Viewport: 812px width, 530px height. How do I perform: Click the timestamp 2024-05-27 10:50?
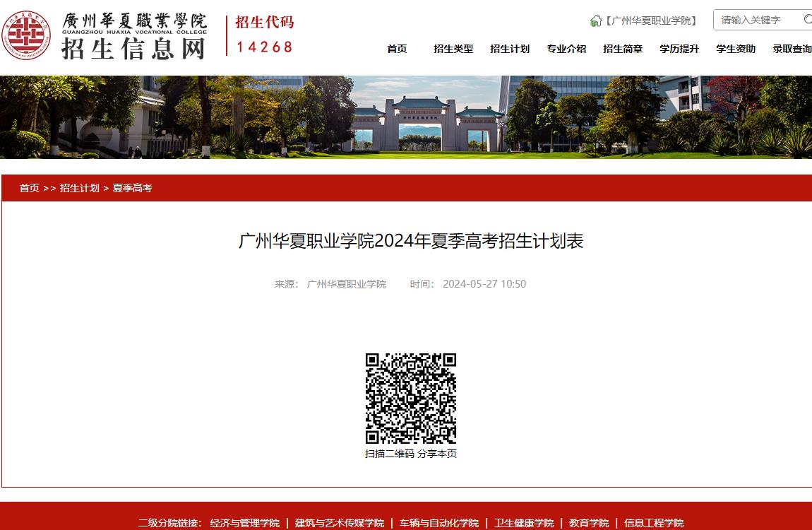point(484,284)
